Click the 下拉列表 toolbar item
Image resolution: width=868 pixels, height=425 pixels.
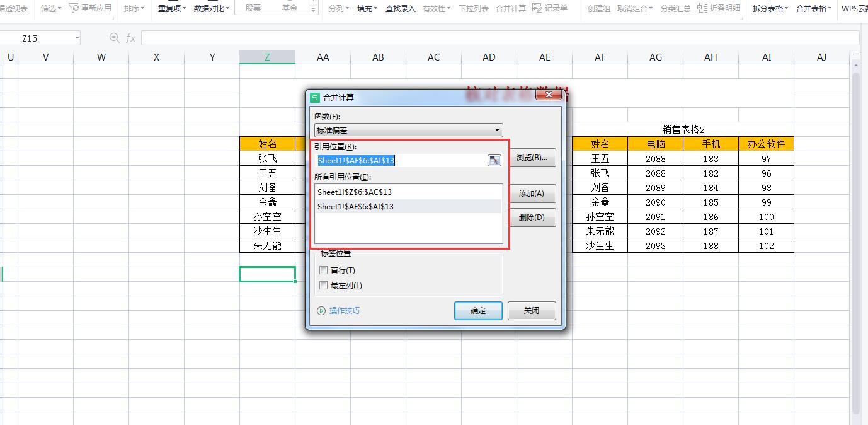pyautogui.click(x=474, y=8)
